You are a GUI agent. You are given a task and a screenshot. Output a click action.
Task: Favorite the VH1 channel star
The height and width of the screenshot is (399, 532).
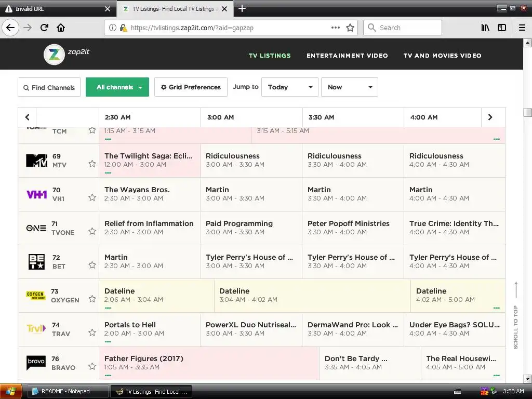coord(92,197)
